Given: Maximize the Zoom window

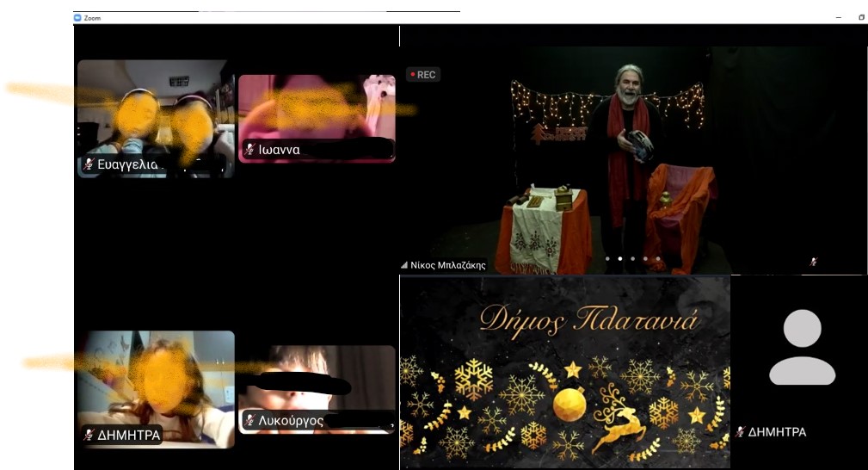Looking at the screenshot, I should [x=861, y=17].
